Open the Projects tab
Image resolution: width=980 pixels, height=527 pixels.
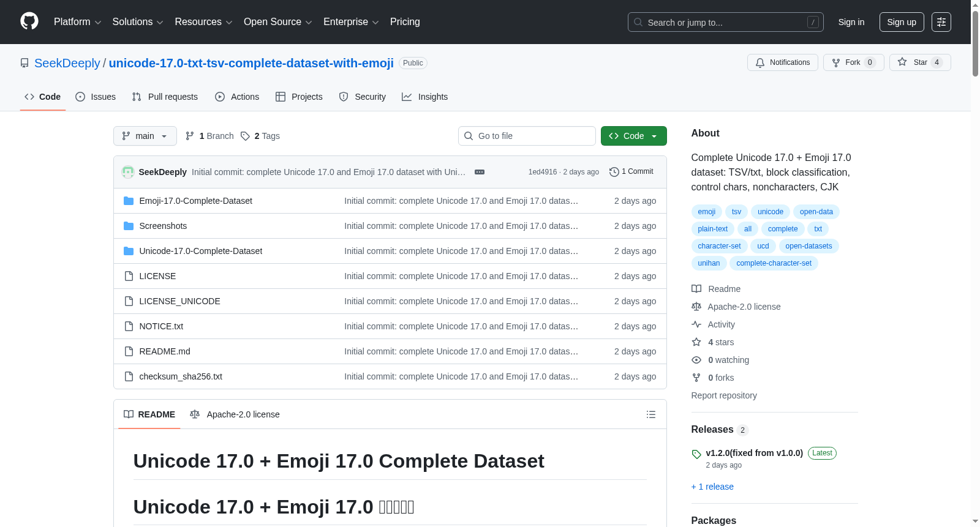pyautogui.click(x=299, y=97)
